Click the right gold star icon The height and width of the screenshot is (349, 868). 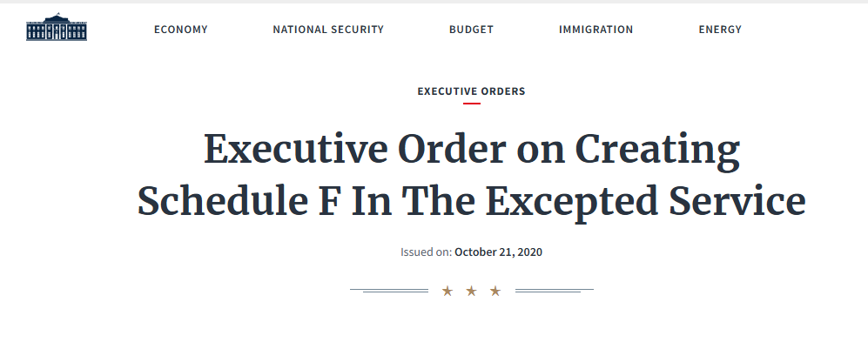coord(495,291)
